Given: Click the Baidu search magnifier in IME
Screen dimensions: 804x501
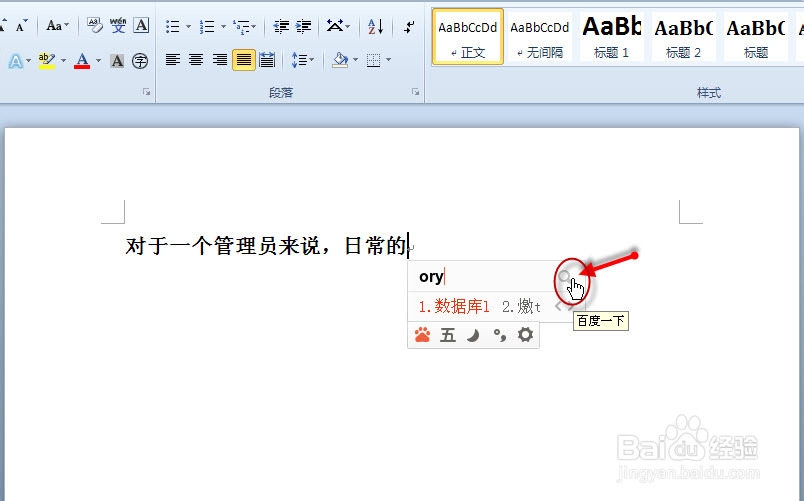Looking at the screenshot, I should click(565, 277).
